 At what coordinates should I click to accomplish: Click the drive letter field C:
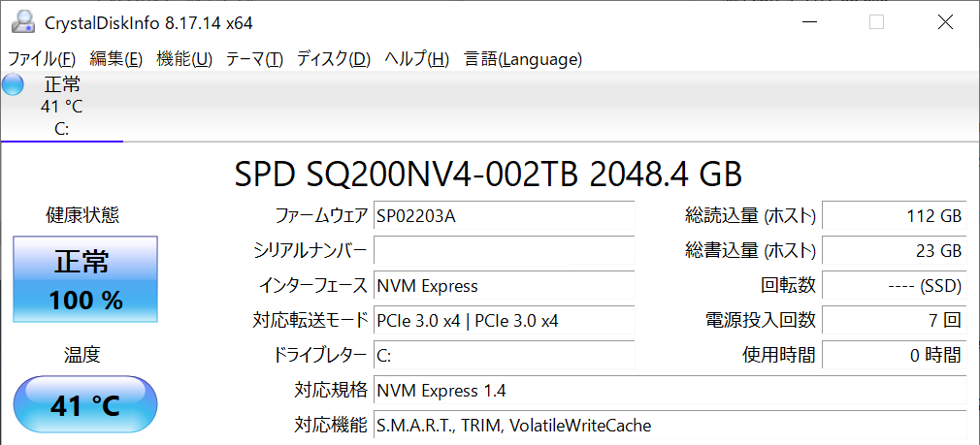[504, 356]
